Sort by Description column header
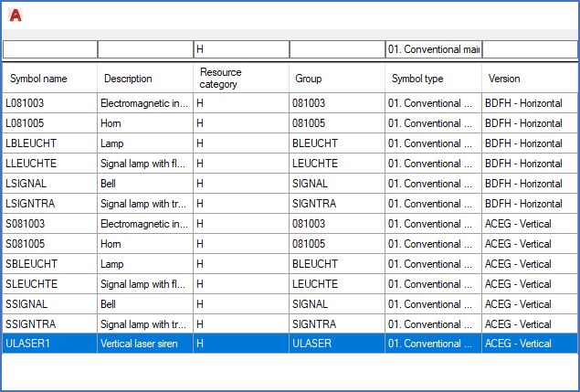This screenshot has width=580, height=392. tap(145, 79)
